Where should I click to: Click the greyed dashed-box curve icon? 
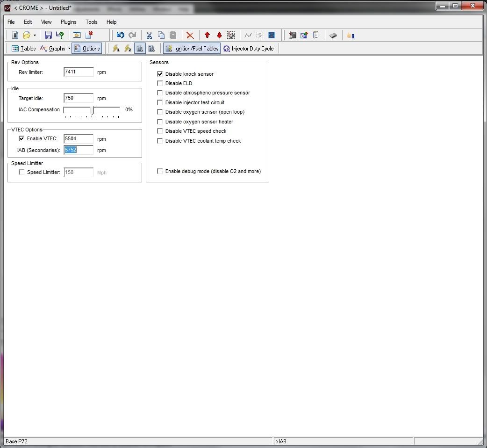[x=260, y=35]
